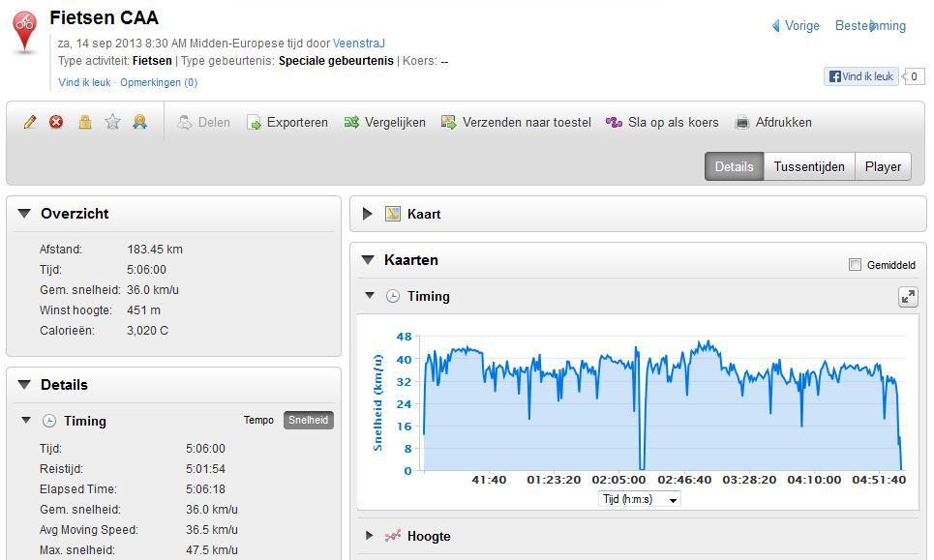The image size is (934, 560).
Task: Expand the Hoogte elevation chart
Action: tap(370, 536)
